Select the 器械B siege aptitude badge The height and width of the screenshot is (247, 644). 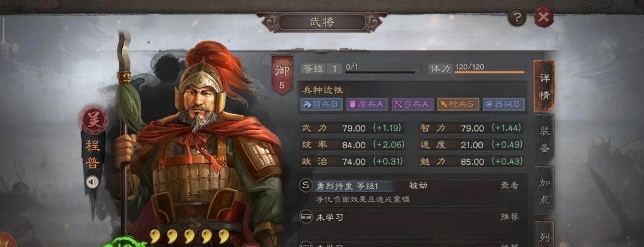tap(504, 104)
